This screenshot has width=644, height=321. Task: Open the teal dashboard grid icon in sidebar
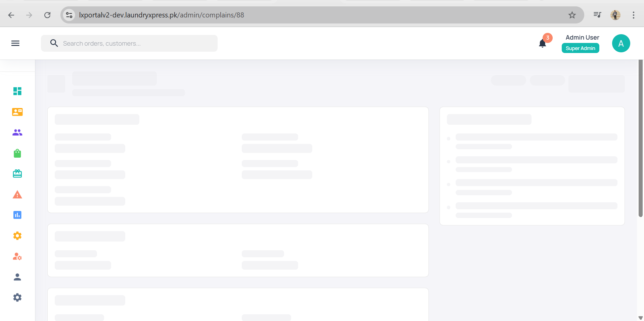tap(17, 91)
